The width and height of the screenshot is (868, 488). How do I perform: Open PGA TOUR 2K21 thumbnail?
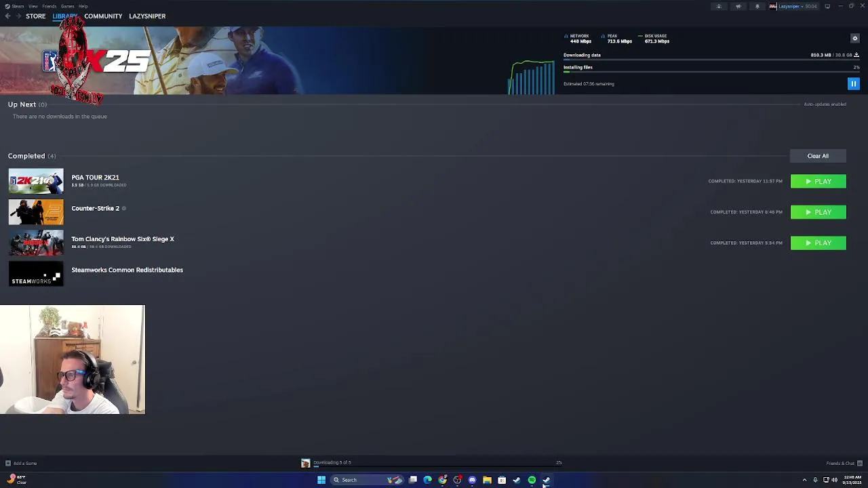(36, 181)
